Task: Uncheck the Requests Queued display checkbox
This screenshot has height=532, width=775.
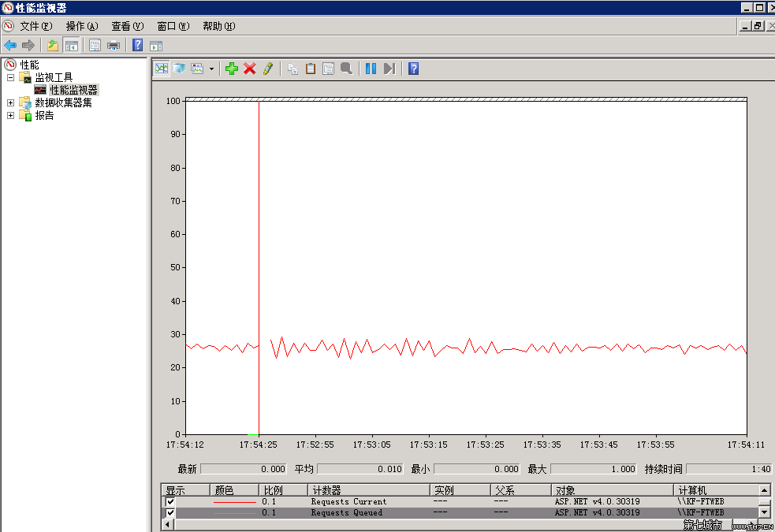Action: 170,512
